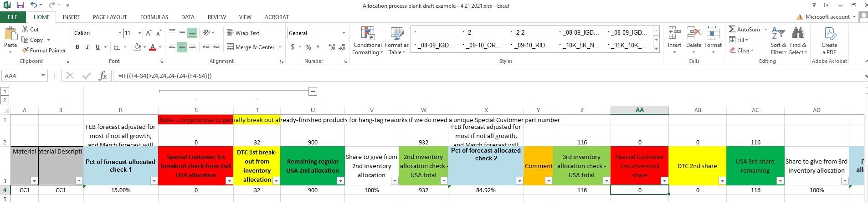This screenshot has height=215, width=868.
Task: Switch to the PAGE LAYOUT tab
Action: [x=110, y=17]
